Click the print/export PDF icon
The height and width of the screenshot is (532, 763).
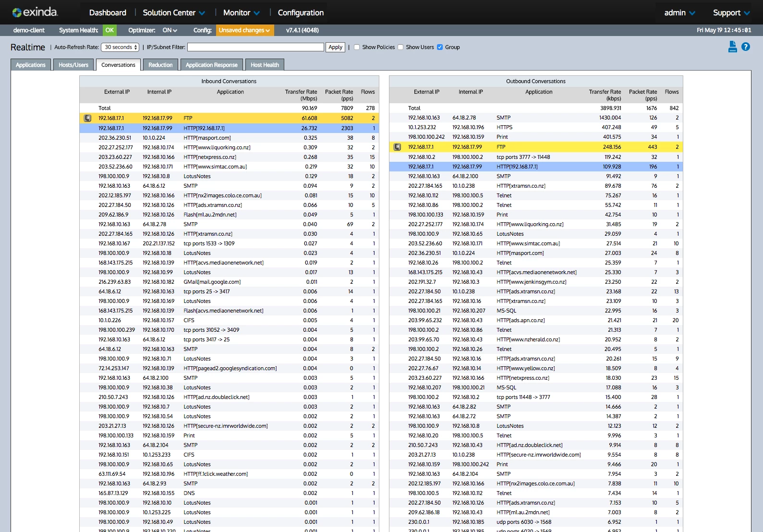click(732, 47)
